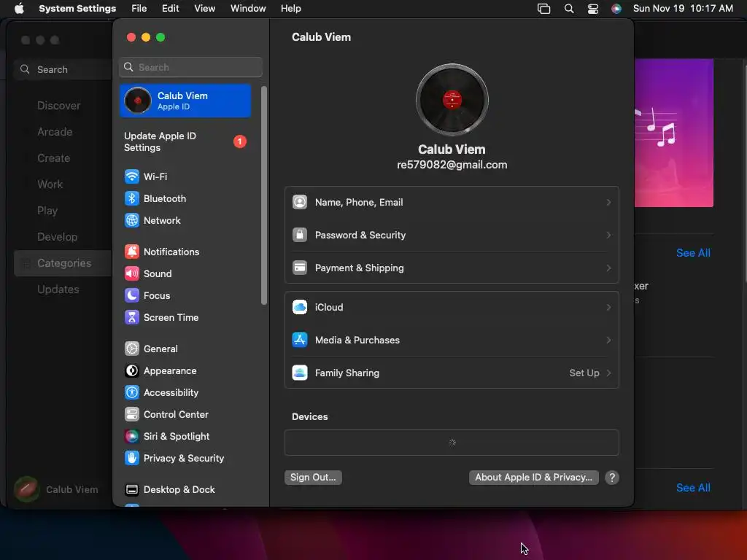
Task: Open Screen Time hourglass icon
Action: [x=132, y=318]
